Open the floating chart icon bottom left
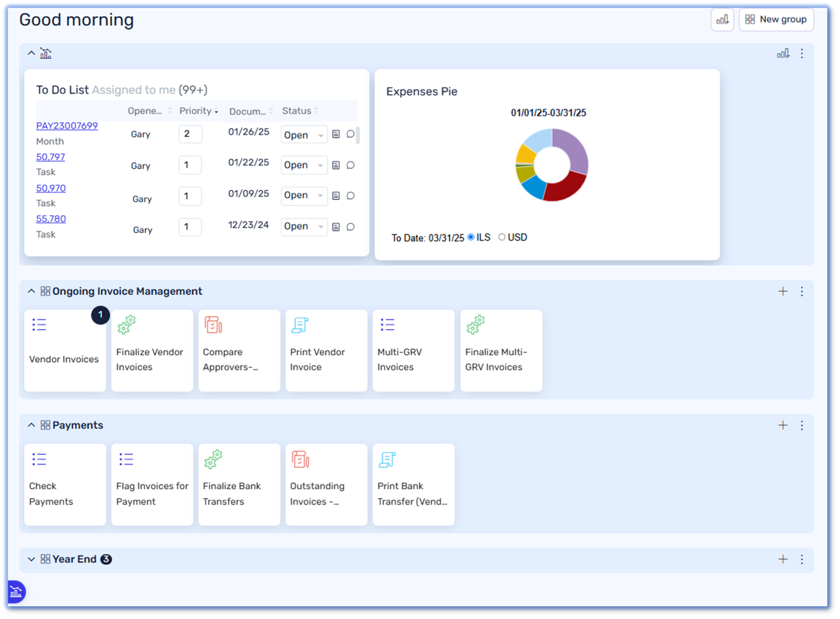Image resolution: width=840 pixels, height=619 pixels. tap(15, 592)
